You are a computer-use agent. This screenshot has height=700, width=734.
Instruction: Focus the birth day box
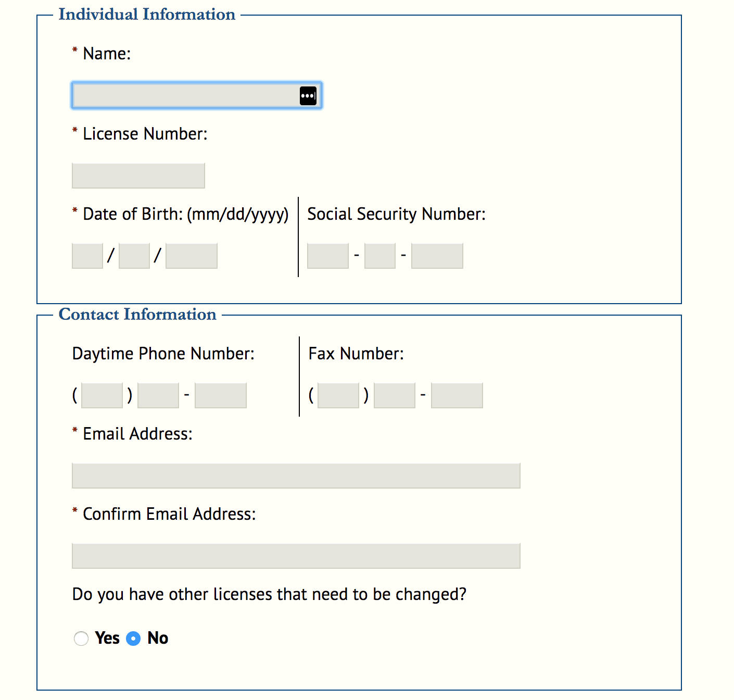[134, 256]
